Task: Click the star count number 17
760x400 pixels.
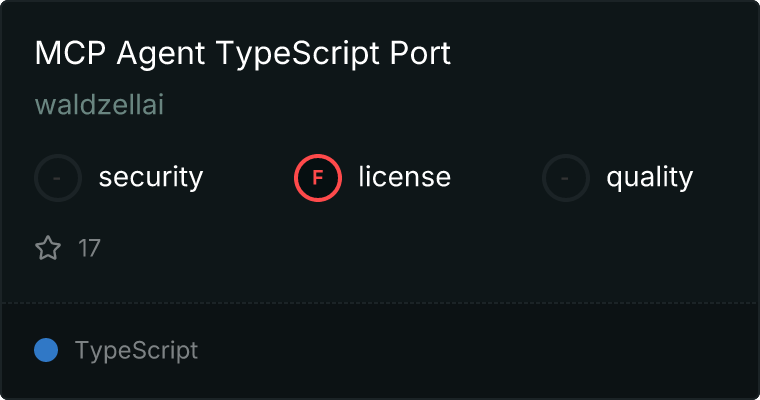Action: click(89, 248)
